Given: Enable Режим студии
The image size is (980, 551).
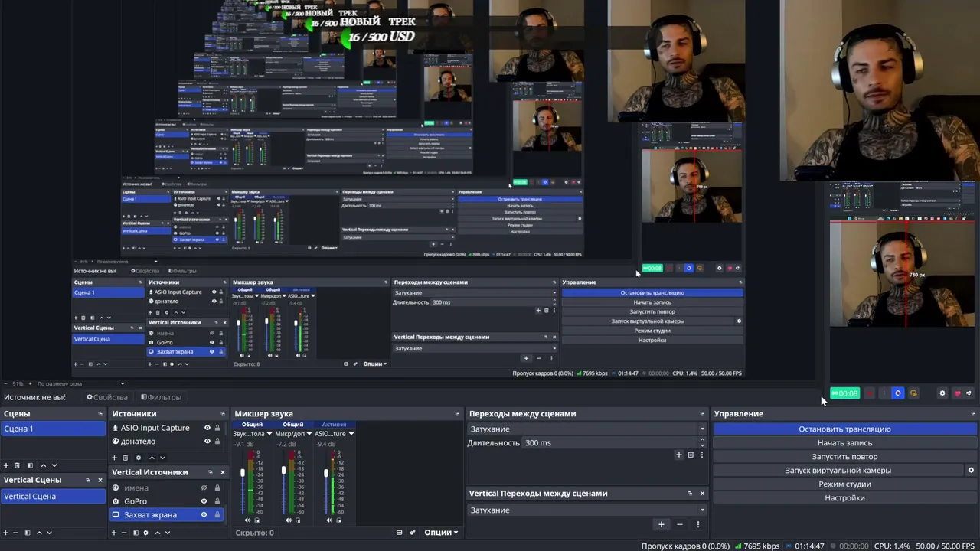Looking at the screenshot, I should click(844, 484).
